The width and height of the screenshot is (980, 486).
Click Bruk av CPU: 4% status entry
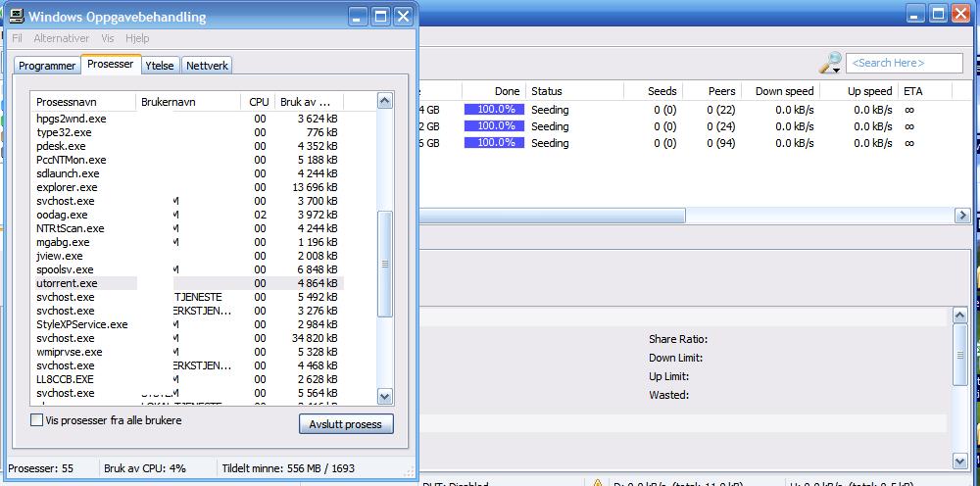(145, 468)
